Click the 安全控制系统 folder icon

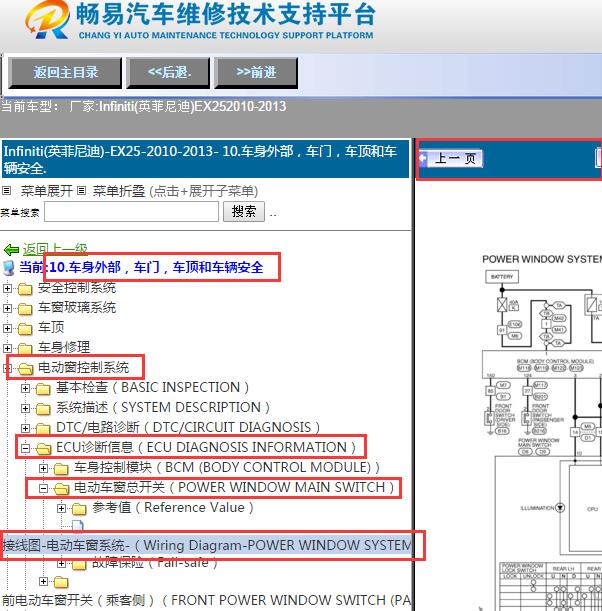tap(25, 289)
